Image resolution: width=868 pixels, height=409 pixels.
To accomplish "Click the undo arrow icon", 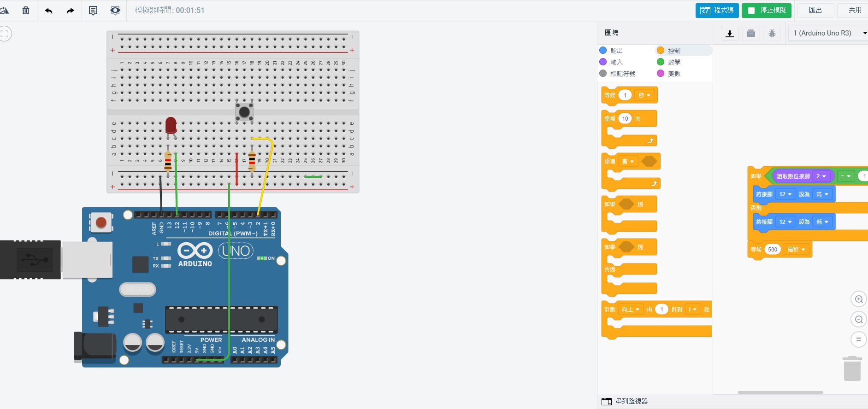I will pos(48,10).
